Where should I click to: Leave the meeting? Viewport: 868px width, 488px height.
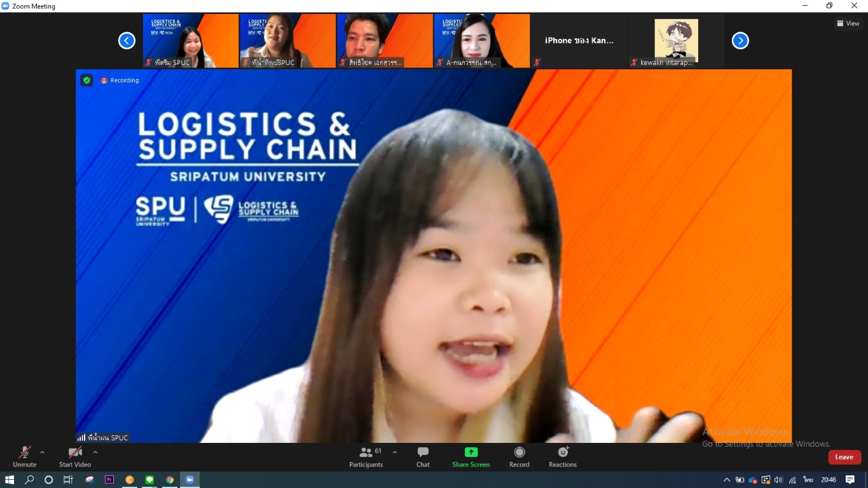844,457
